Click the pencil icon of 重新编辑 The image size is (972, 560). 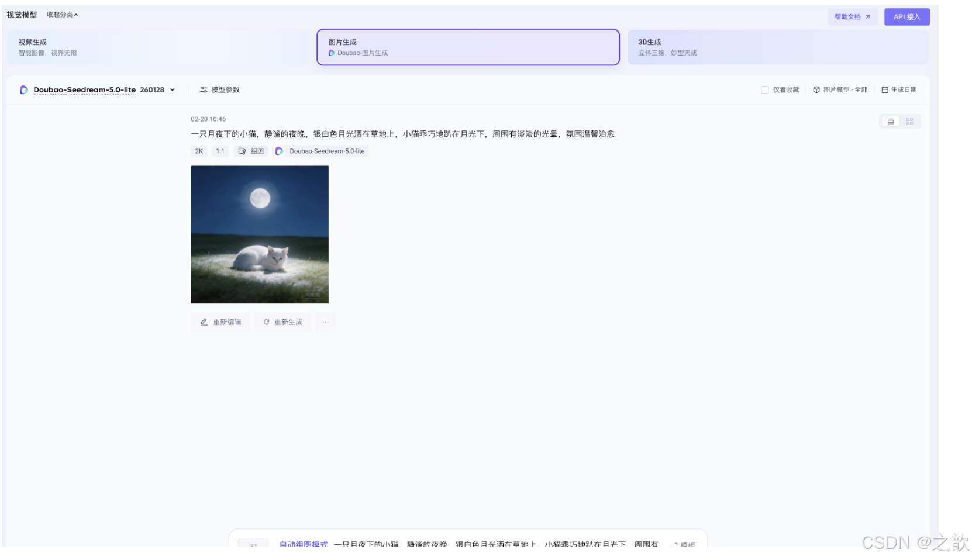click(x=204, y=322)
